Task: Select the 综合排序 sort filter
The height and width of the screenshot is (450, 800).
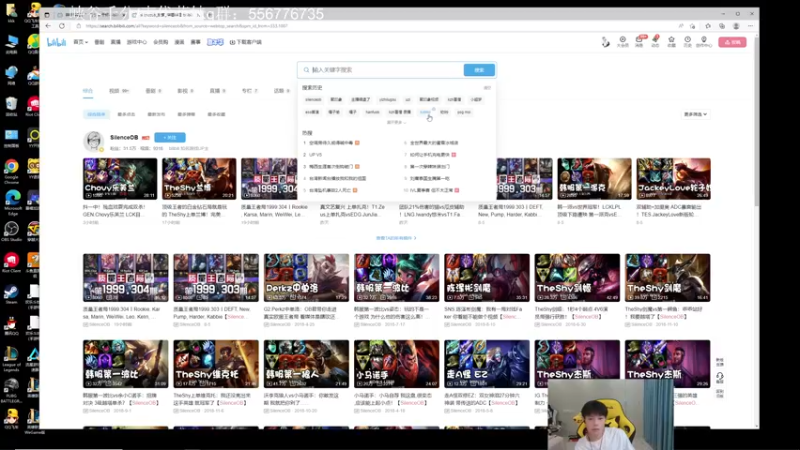Action: tap(96, 114)
